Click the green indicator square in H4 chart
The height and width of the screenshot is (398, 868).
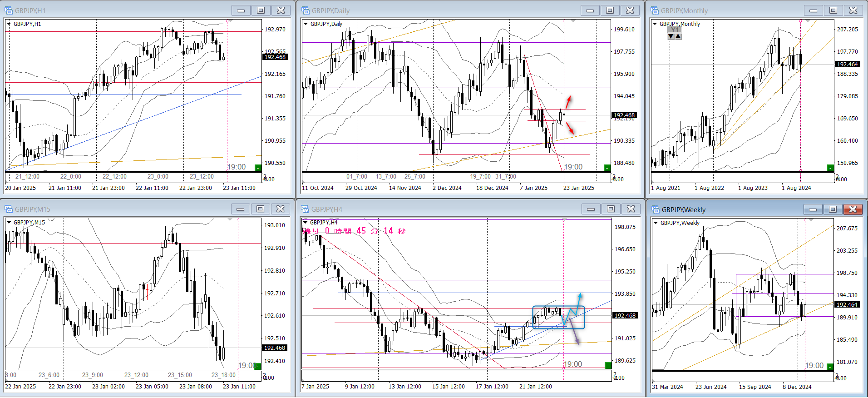608,365
